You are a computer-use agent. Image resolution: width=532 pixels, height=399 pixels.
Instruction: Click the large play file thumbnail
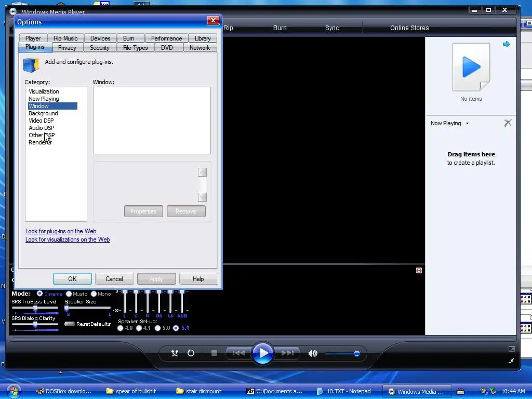(x=471, y=67)
